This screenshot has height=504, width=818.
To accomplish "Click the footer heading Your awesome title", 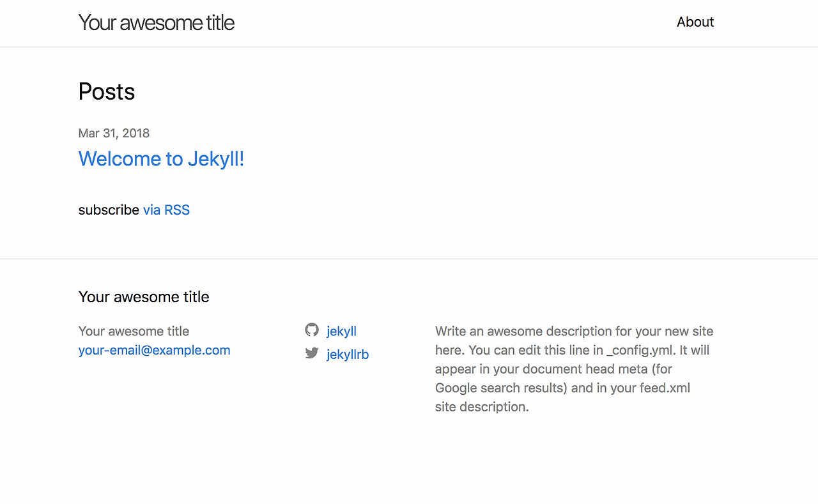I will pyautogui.click(x=144, y=297).
